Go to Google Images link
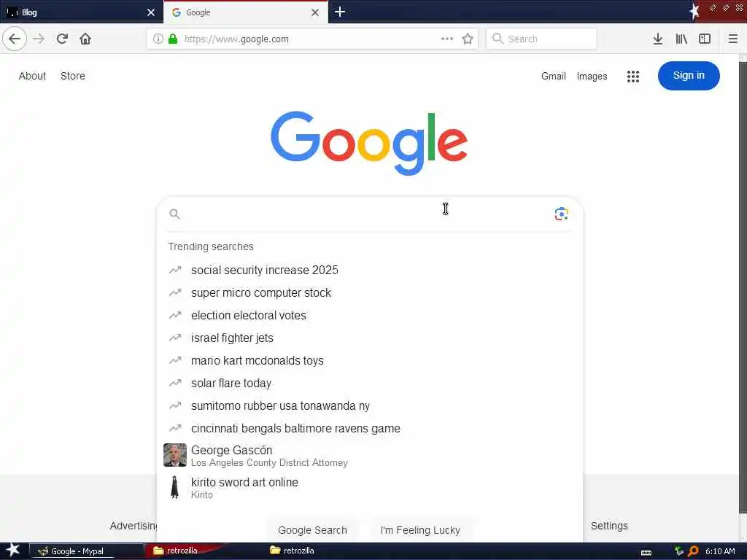Screen dimensions: 747x560 pyautogui.click(x=592, y=76)
